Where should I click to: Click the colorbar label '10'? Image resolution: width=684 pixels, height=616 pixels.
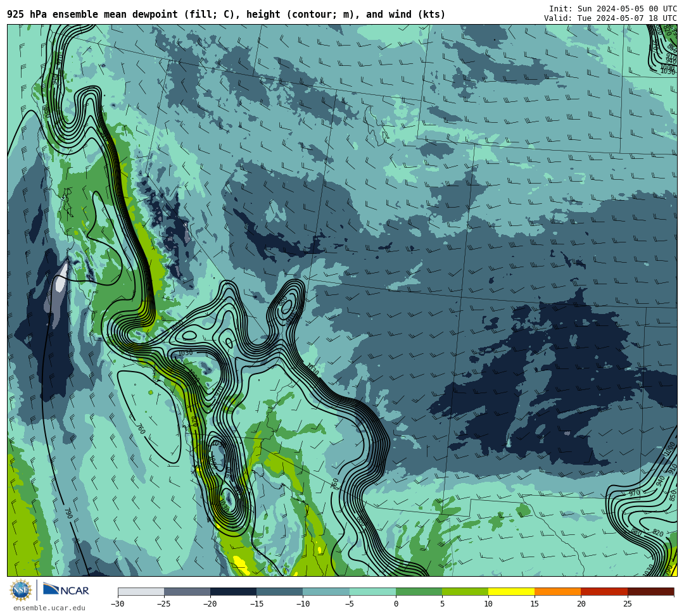(488, 604)
